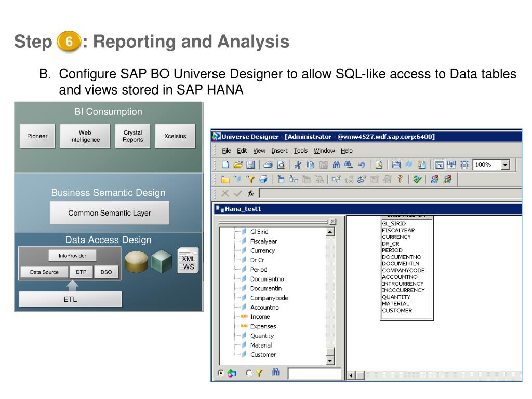Click the Pioneer box
Screen dimensions: 532x399
[37, 136]
